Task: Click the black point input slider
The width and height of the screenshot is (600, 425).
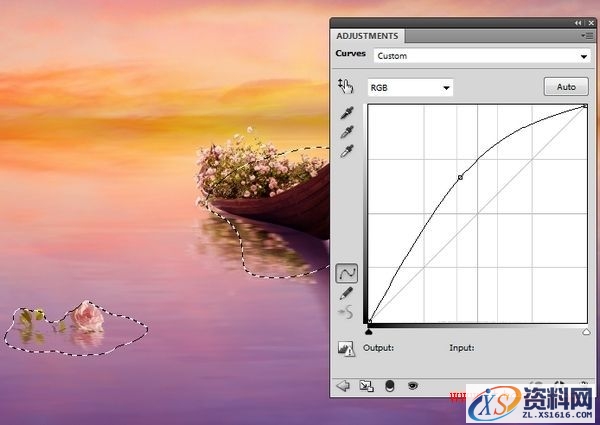Action: 369,330
